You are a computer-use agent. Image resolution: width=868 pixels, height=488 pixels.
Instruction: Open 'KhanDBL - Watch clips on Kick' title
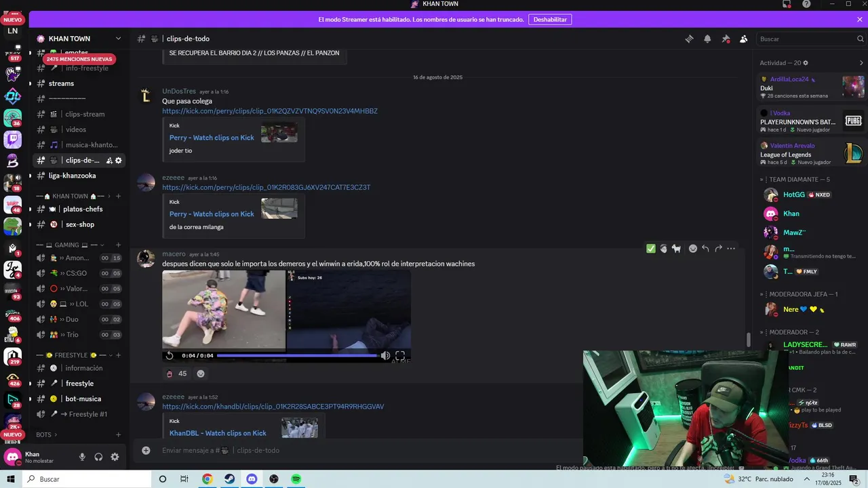(218, 433)
